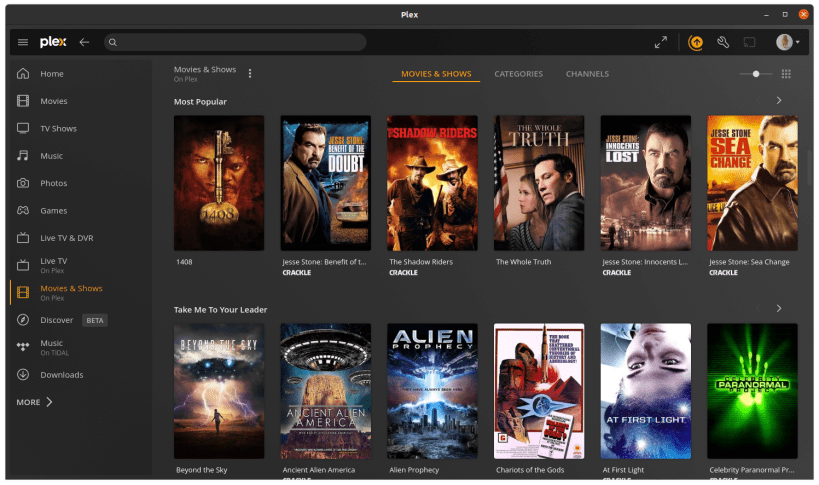Open Jesse Stone: Innocents Lost poster
The image size is (819, 485).
[x=646, y=183]
